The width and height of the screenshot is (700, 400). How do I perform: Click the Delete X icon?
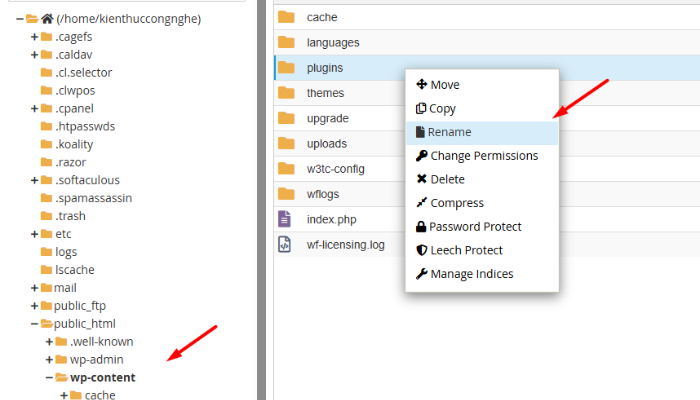tap(421, 179)
